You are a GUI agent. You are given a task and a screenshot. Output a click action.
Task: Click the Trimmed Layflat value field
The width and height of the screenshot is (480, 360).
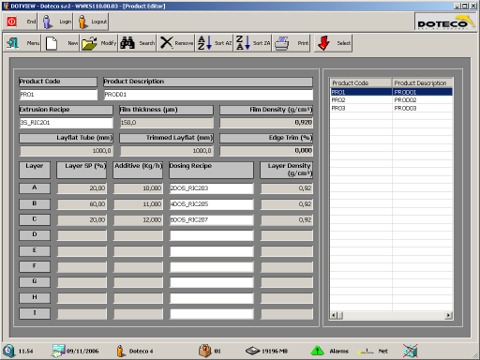click(166, 151)
